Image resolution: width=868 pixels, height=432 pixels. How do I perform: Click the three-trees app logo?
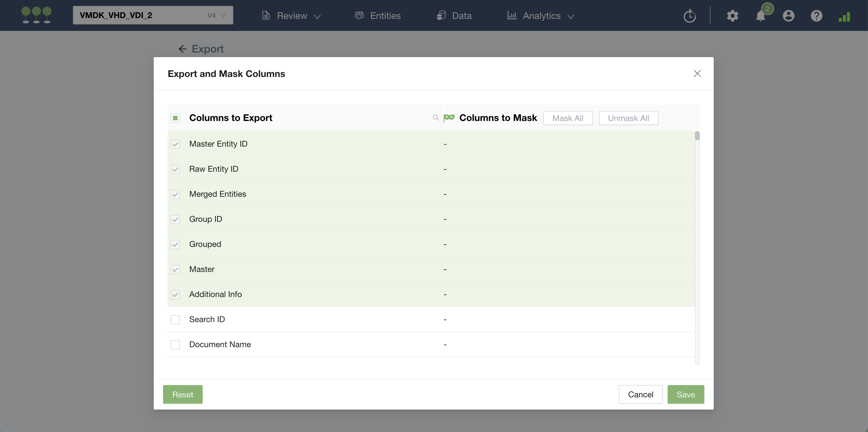pos(36,15)
